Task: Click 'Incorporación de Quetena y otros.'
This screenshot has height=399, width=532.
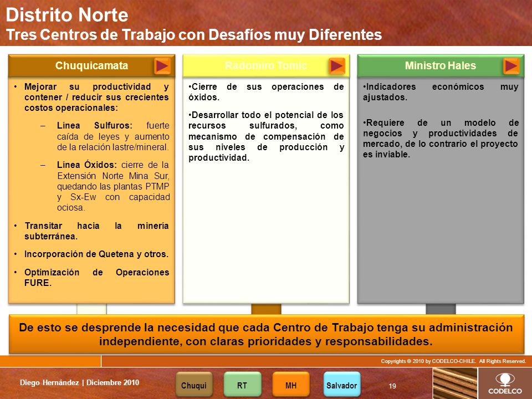Action: tap(96, 254)
